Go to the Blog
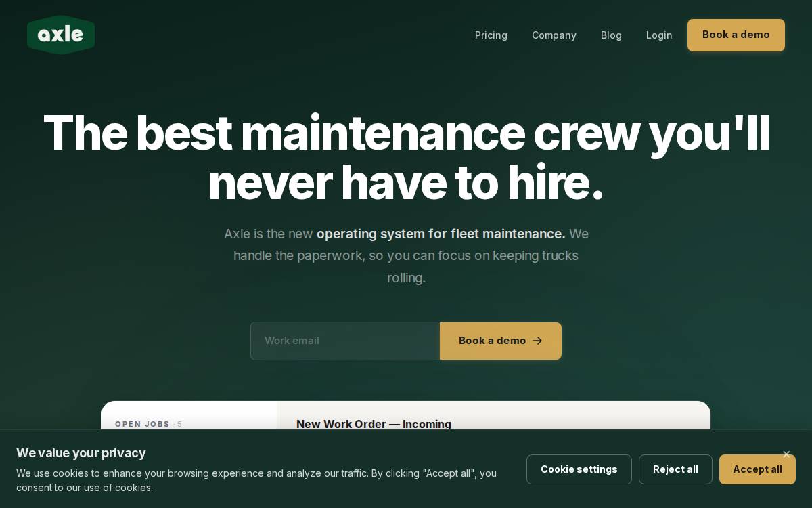The image size is (812, 508). [x=611, y=35]
